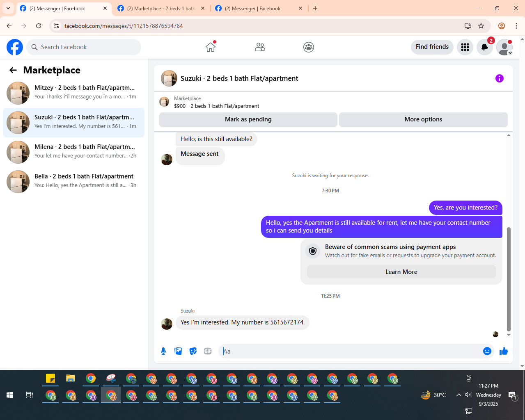Click Suzuki's avatar in chat header
This screenshot has width=525, height=420.
pos(169,78)
